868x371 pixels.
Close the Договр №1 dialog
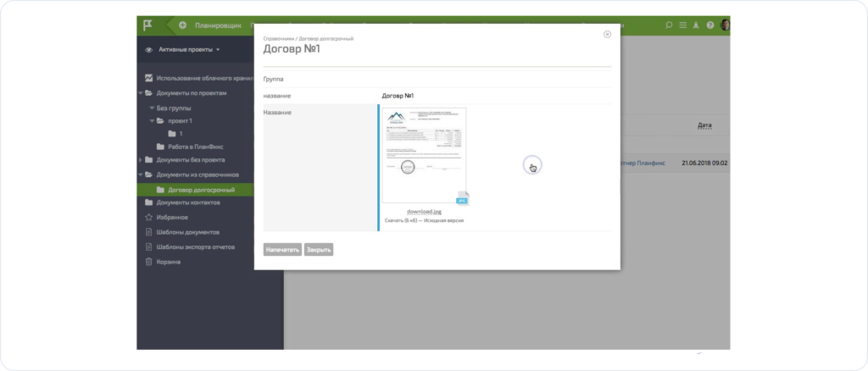(x=607, y=35)
